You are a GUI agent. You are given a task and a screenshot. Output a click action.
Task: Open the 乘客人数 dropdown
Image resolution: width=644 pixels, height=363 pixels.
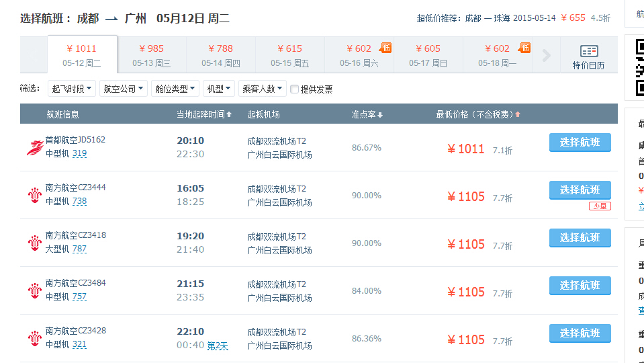click(x=262, y=89)
